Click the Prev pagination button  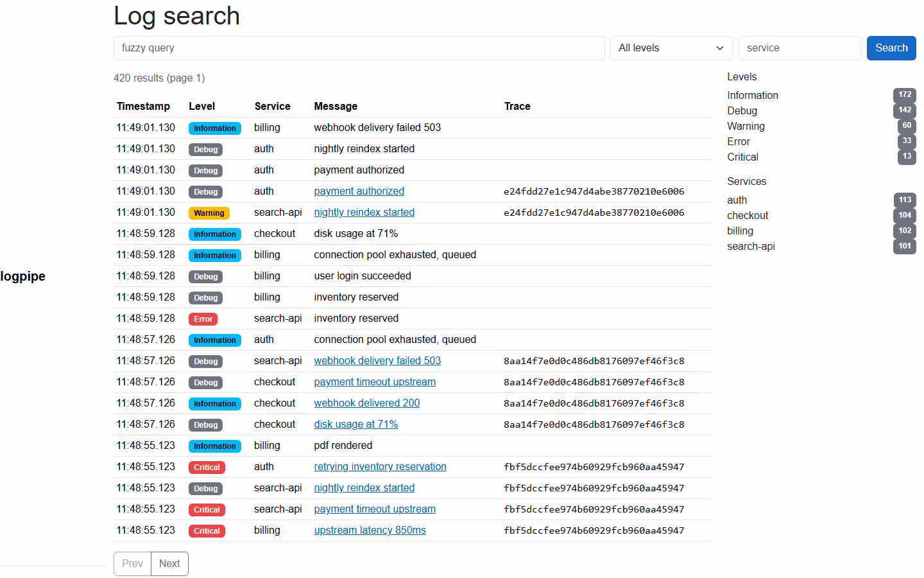pyautogui.click(x=132, y=564)
